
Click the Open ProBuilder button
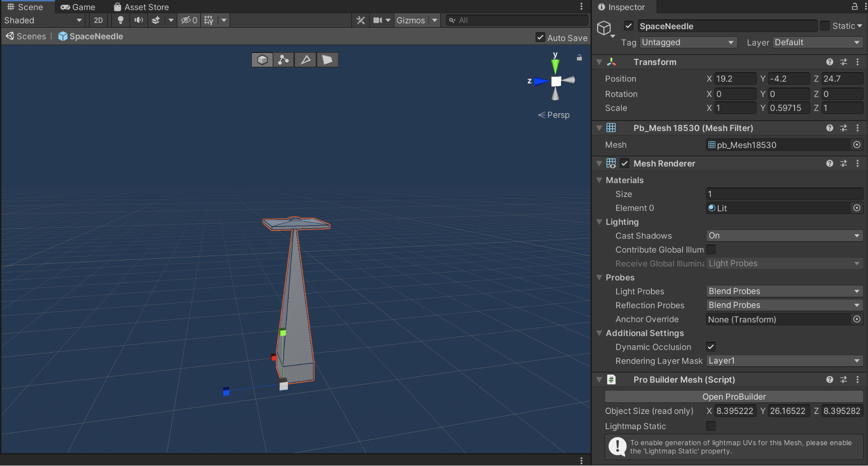[x=733, y=397]
